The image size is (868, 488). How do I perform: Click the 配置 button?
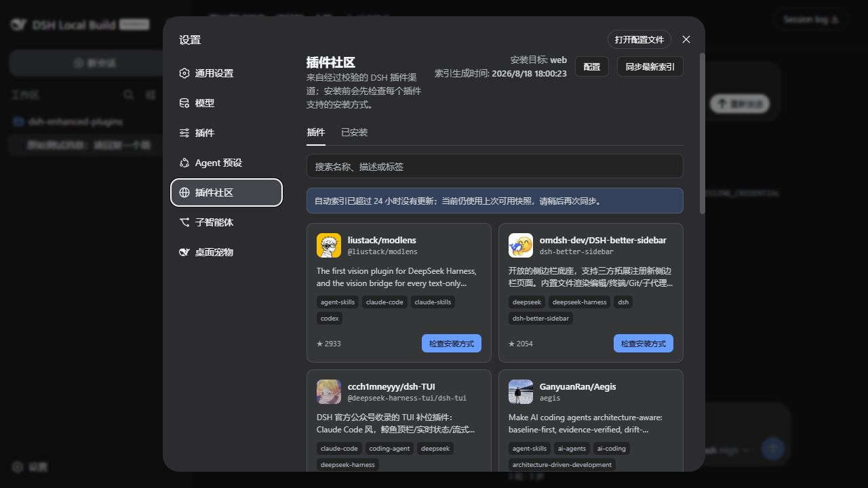(x=592, y=66)
